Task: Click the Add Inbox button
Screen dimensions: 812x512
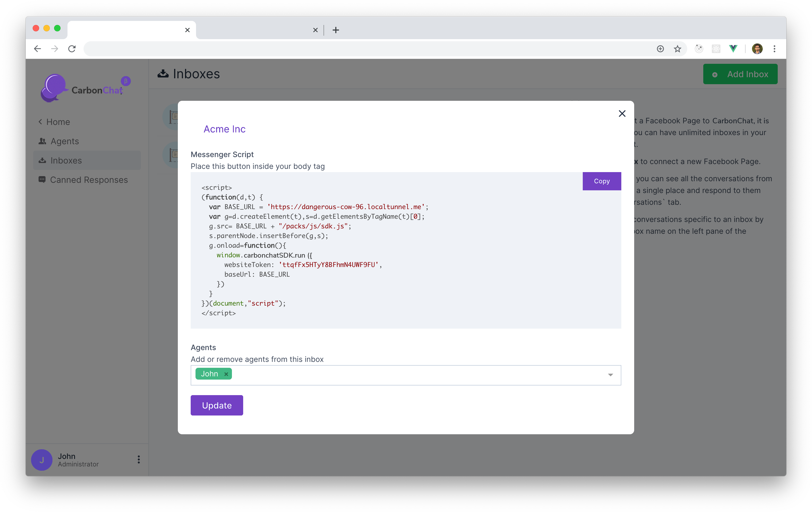Action: point(740,74)
